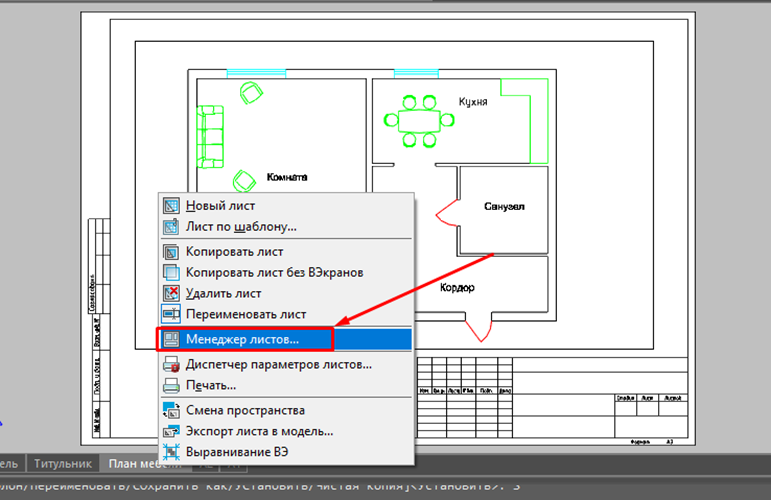Click the Удалить лист red-cross icon

[171, 294]
